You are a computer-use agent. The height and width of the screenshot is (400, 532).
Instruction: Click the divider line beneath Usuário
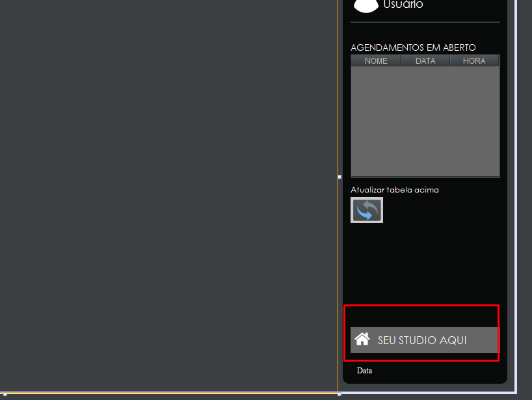425,22
